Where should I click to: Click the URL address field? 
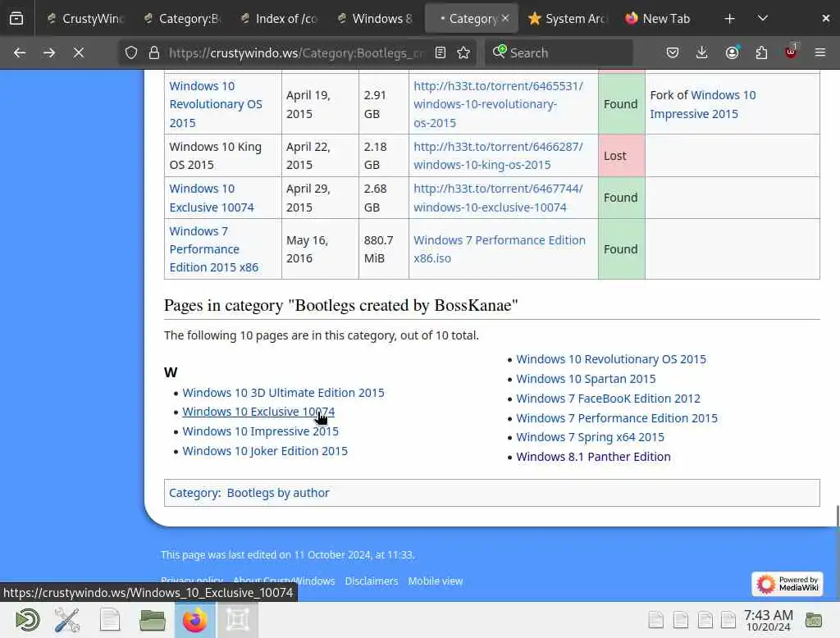pyautogui.click(x=296, y=53)
